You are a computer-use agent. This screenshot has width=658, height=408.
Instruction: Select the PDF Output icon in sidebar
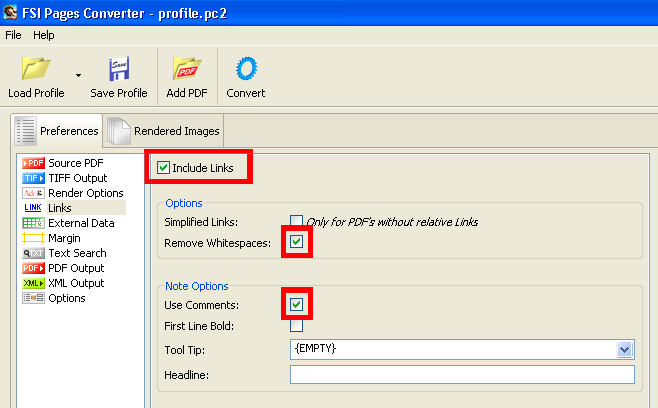point(33,268)
